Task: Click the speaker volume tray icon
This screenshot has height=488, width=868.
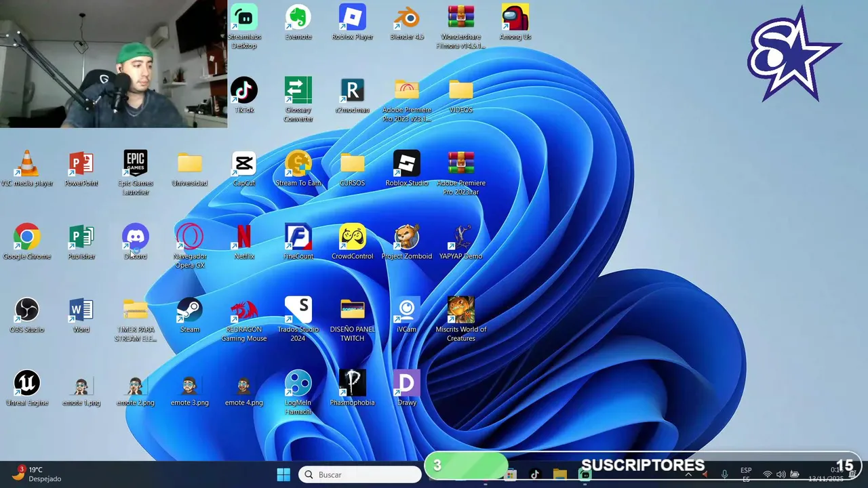Action: [x=781, y=474]
